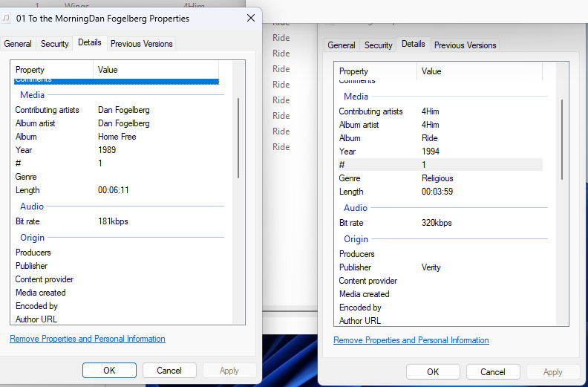Click the Length value 00:03:59
Image resolution: width=588 pixels, height=387 pixels.
click(437, 192)
